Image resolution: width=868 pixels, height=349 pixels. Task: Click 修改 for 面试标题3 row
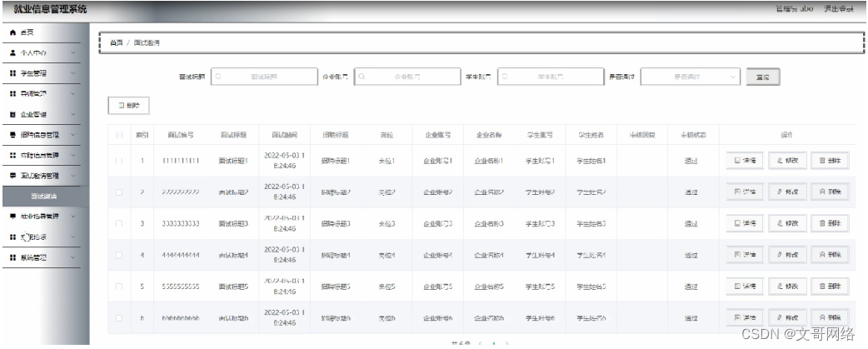[788, 223]
